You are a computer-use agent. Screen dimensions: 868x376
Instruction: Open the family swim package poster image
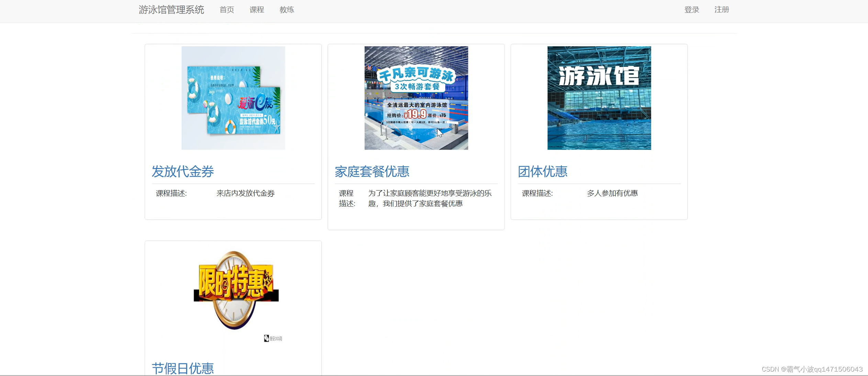pos(416,98)
